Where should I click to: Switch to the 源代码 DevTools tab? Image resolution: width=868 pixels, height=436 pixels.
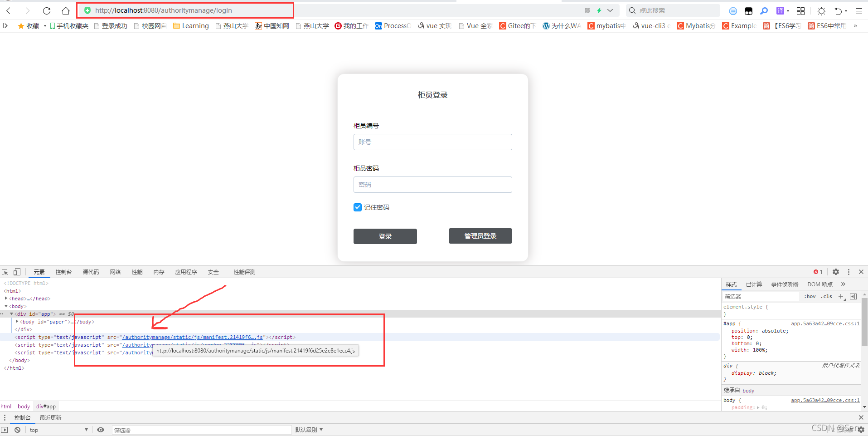91,272
